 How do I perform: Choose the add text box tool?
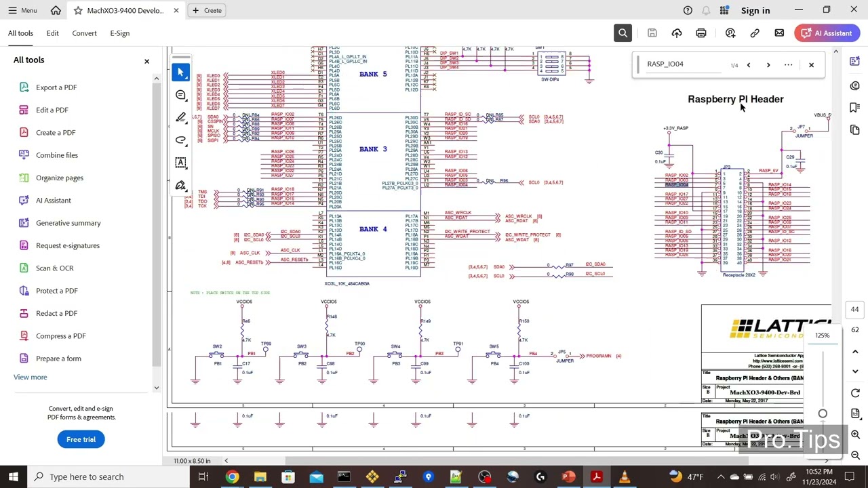point(180,162)
